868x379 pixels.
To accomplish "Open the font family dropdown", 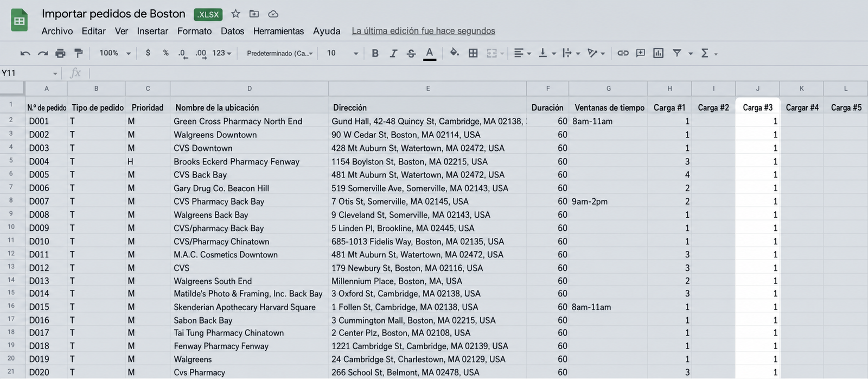I will [280, 53].
